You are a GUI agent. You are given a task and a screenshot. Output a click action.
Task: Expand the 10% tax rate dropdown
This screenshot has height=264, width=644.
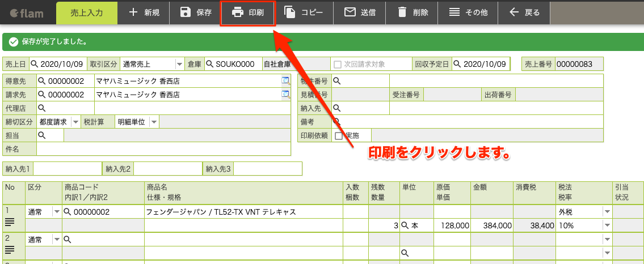click(x=607, y=225)
